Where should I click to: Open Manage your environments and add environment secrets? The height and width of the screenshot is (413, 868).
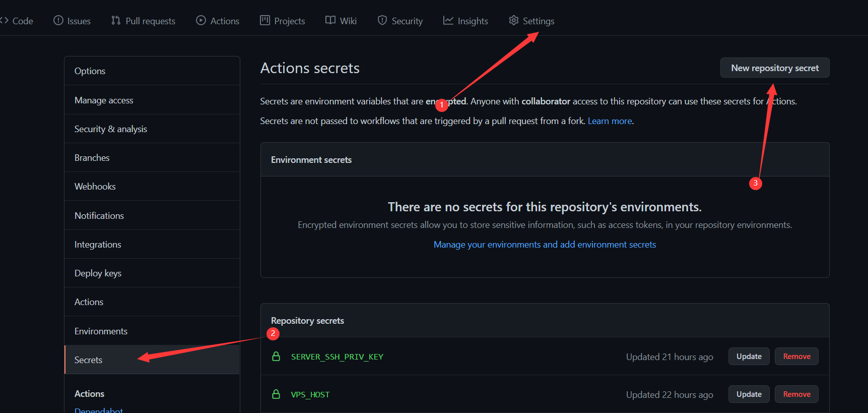tap(545, 245)
